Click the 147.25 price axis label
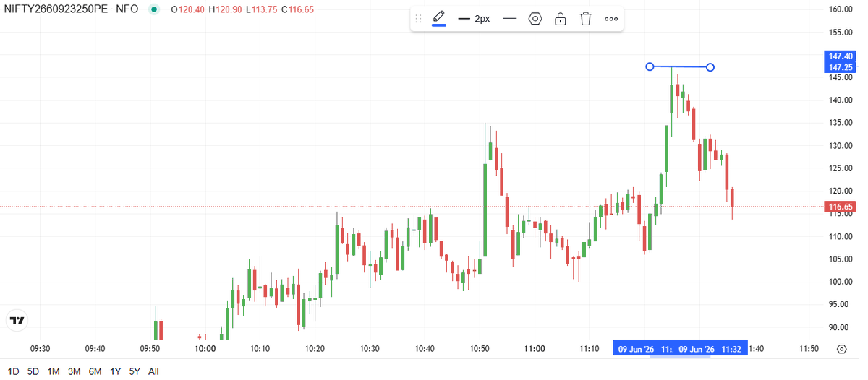Viewport: 868px width, 380px height. [x=840, y=66]
